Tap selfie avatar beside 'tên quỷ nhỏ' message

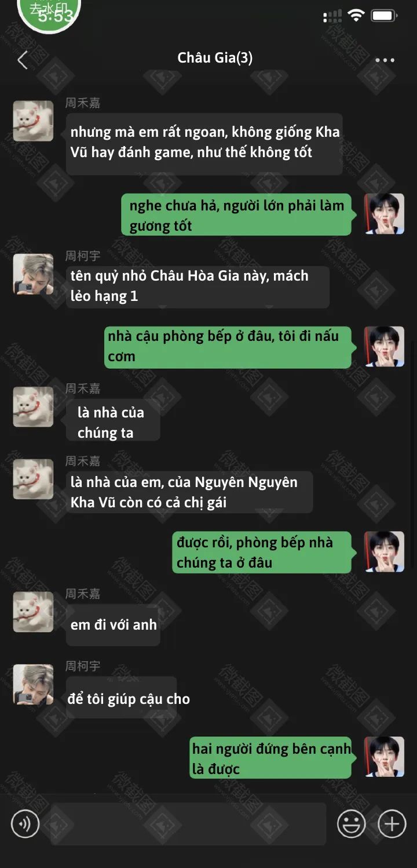coord(33,274)
